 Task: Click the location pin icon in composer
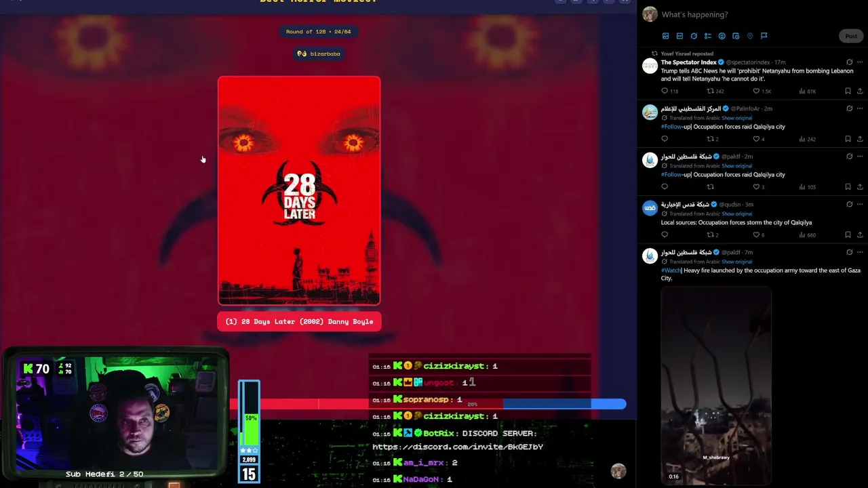(750, 36)
